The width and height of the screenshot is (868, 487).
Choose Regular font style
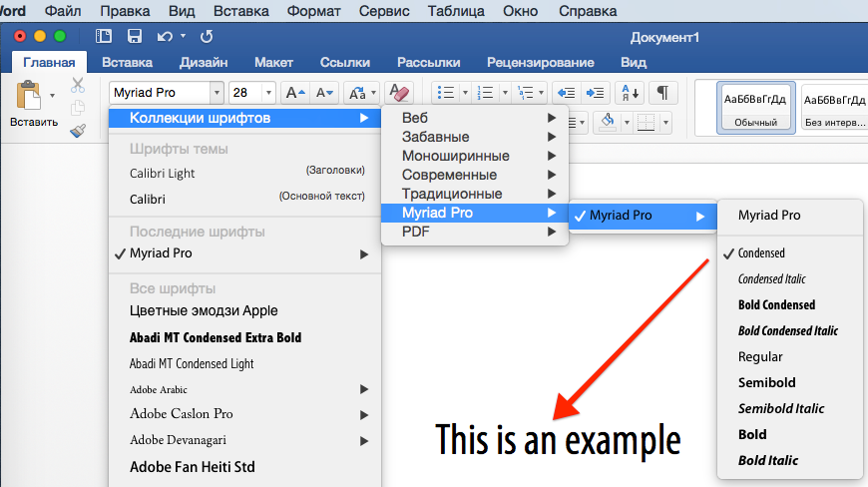click(790, 357)
